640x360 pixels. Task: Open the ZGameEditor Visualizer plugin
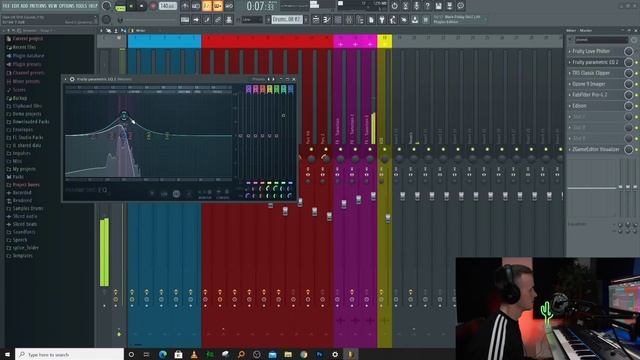pyautogui.click(x=596, y=149)
